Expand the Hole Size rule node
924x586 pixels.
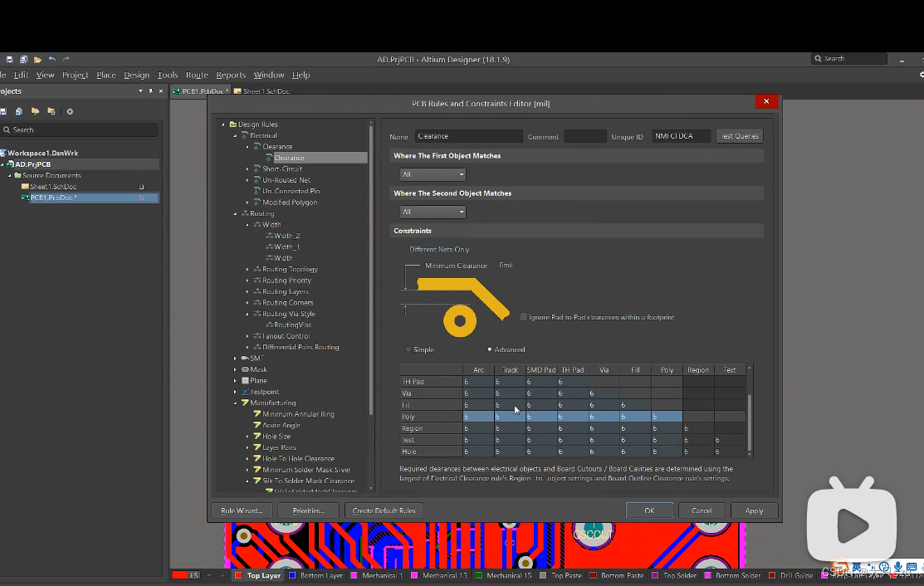247,437
